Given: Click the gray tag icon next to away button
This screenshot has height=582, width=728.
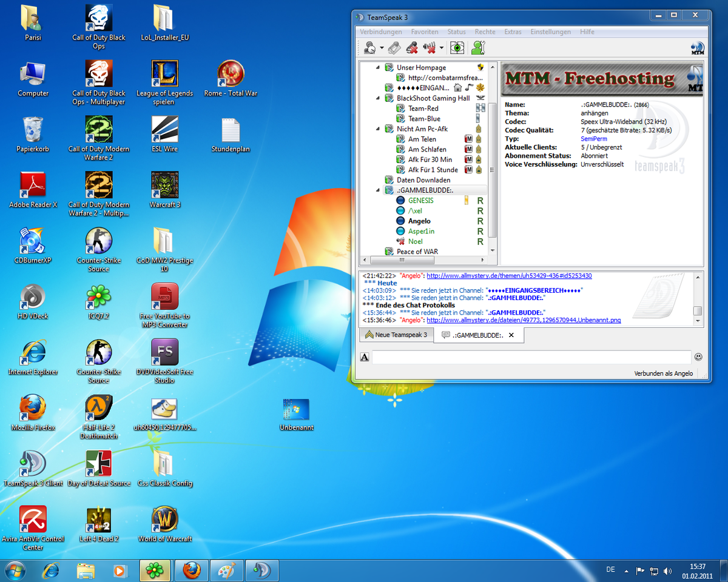Looking at the screenshot, I should pos(394,47).
